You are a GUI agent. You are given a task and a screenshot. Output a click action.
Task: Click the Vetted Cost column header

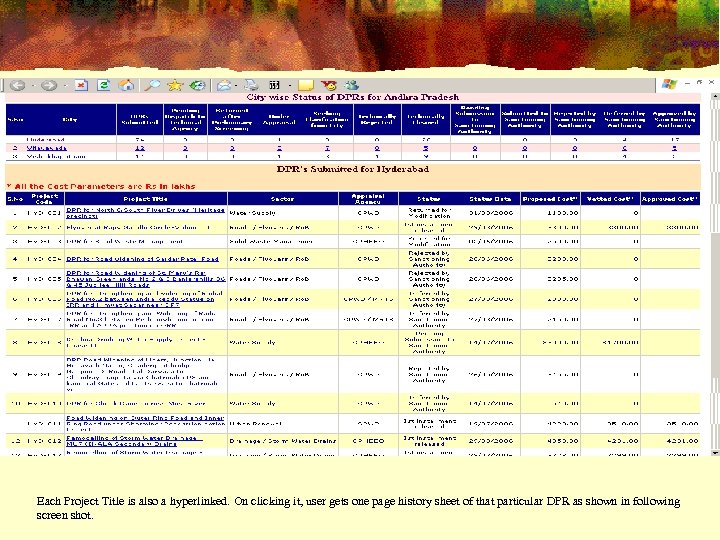(x=610, y=199)
